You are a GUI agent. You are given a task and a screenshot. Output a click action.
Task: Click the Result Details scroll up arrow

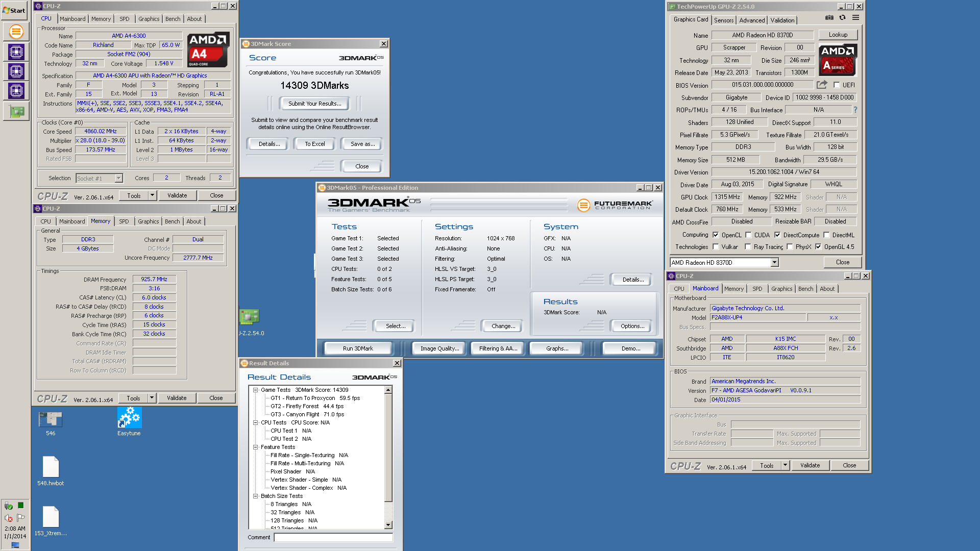(388, 390)
